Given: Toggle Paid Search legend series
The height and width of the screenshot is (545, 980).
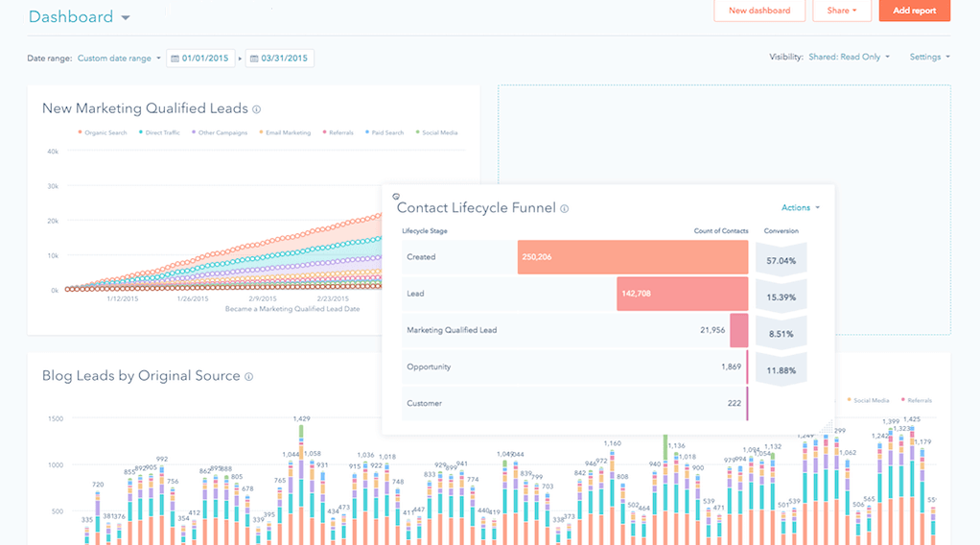Looking at the screenshot, I should [x=385, y=132].
